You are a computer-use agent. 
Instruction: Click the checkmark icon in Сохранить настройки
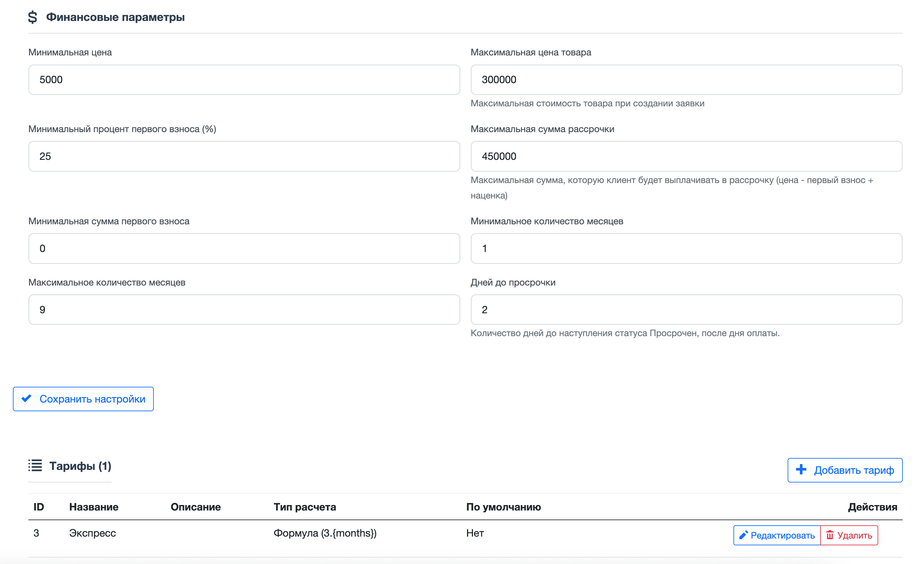pos(27,398)
